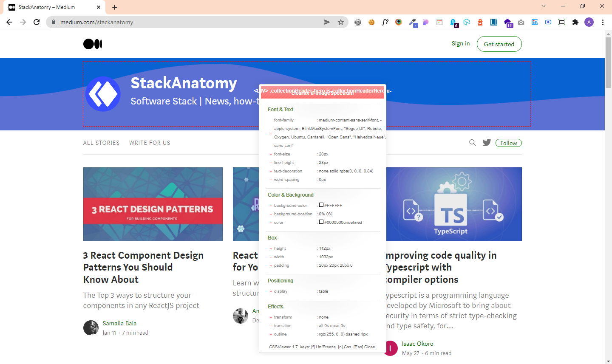Close the StackAnatomy – Medium tab
The image size is (612, 364).
(99, 7)
